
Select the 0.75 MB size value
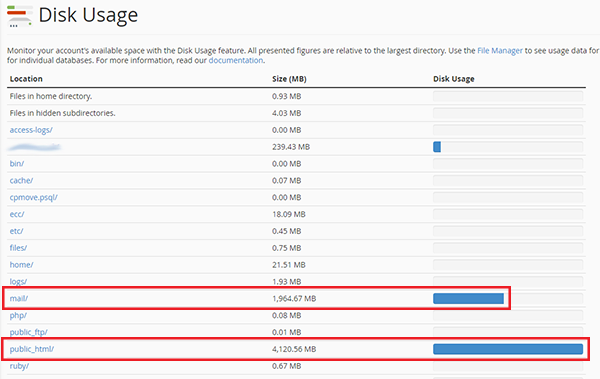[287, 248]
